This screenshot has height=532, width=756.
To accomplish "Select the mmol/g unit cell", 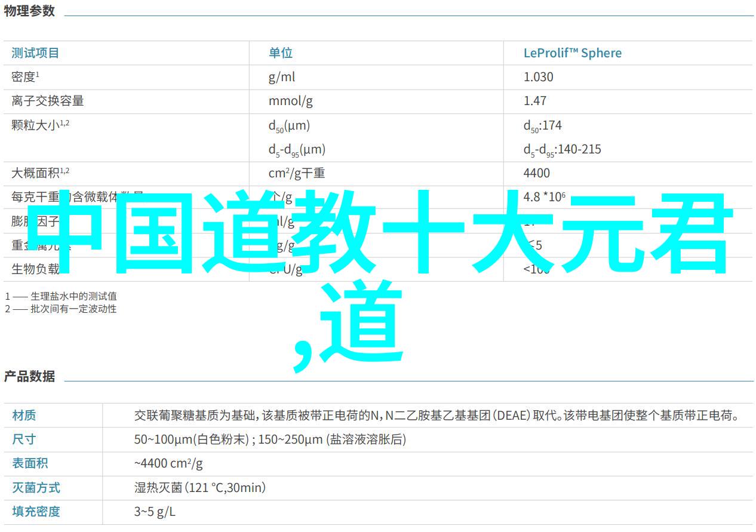I will [290, 102].
